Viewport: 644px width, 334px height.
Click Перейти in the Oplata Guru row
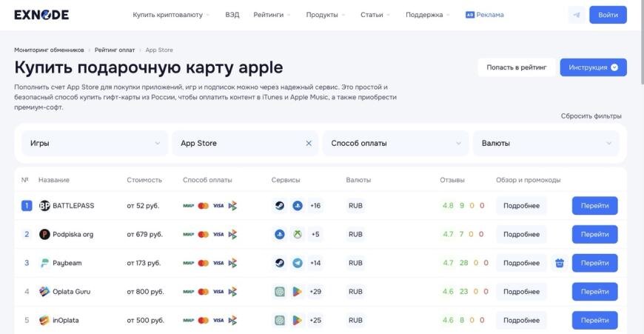594,292
